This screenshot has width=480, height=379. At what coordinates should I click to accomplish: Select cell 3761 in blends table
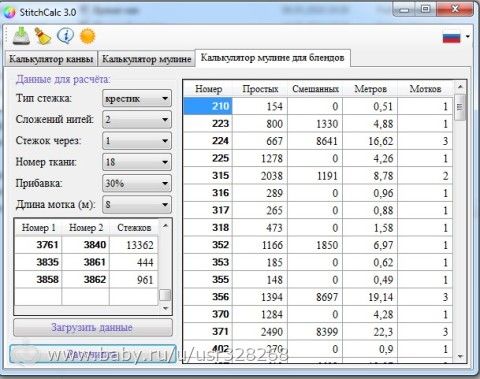coord(39,245)
